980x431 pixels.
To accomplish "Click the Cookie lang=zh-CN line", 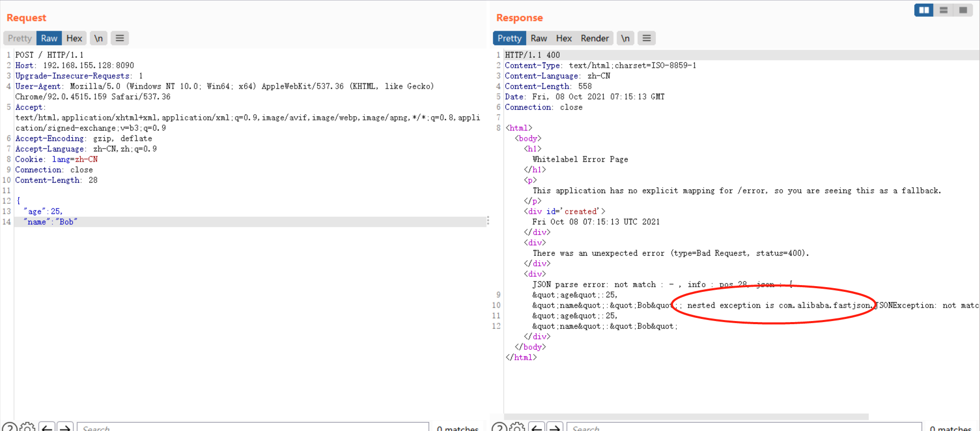I will coord(56,159).
